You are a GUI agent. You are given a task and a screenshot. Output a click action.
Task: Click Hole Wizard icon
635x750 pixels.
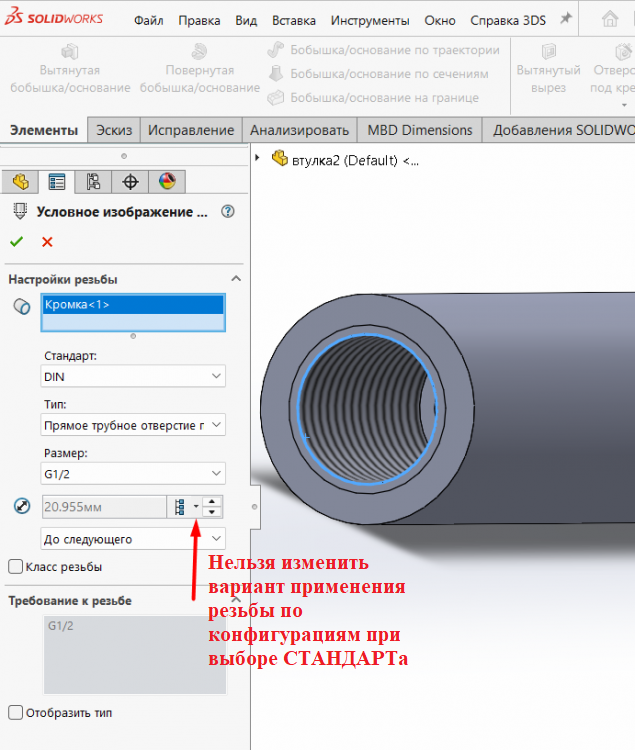[x=623, y=51]
